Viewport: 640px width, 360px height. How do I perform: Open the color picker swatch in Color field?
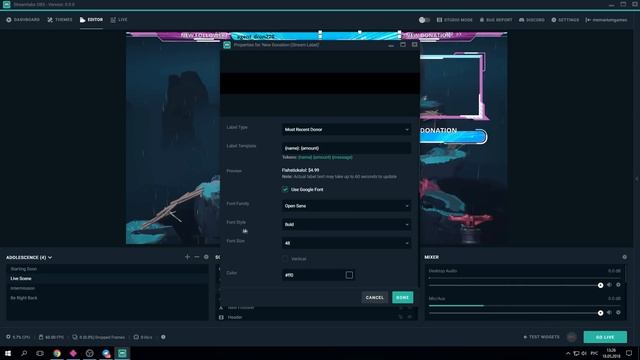click(349, 275)
